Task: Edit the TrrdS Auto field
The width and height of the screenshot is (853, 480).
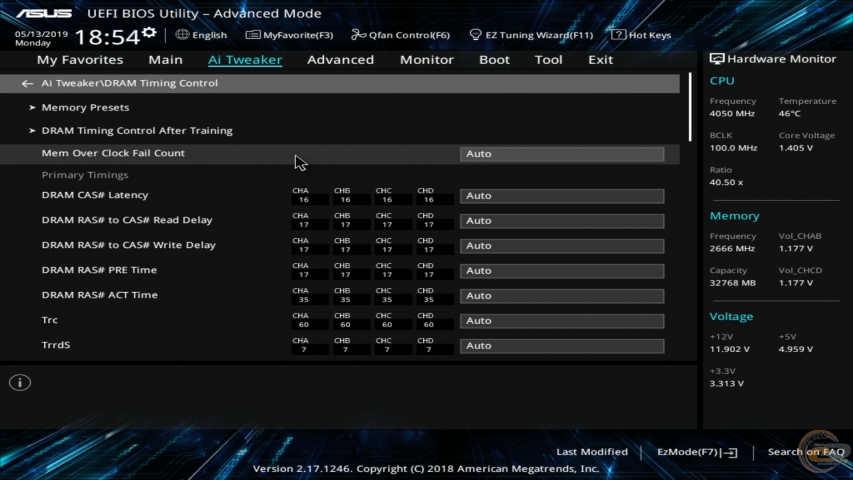Action: pos(562,346)
